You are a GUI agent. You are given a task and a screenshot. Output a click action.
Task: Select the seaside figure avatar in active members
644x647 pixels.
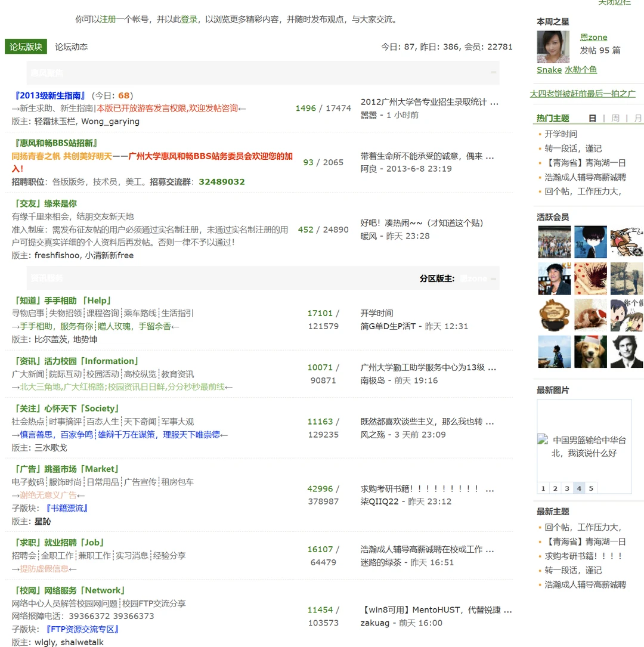554,351
